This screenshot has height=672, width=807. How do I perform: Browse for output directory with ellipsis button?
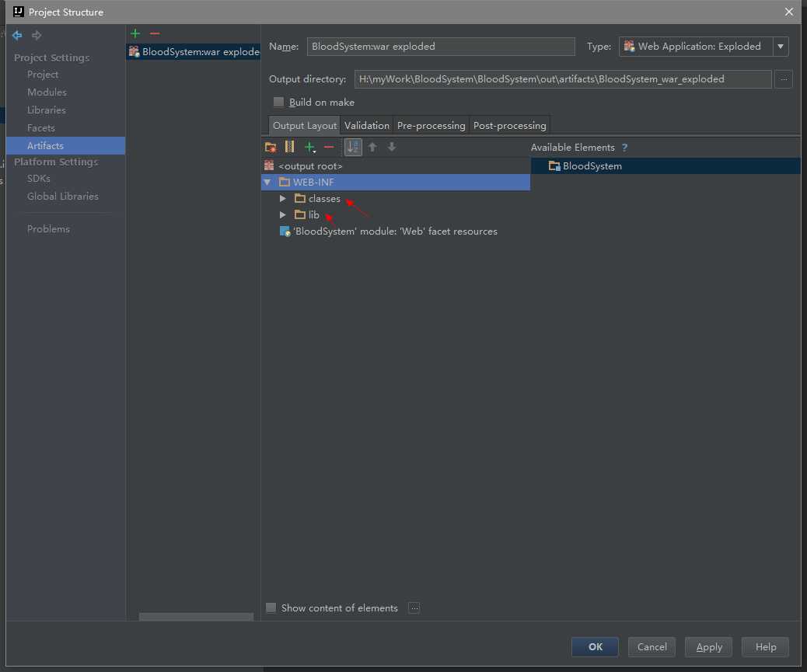[784, 79]
